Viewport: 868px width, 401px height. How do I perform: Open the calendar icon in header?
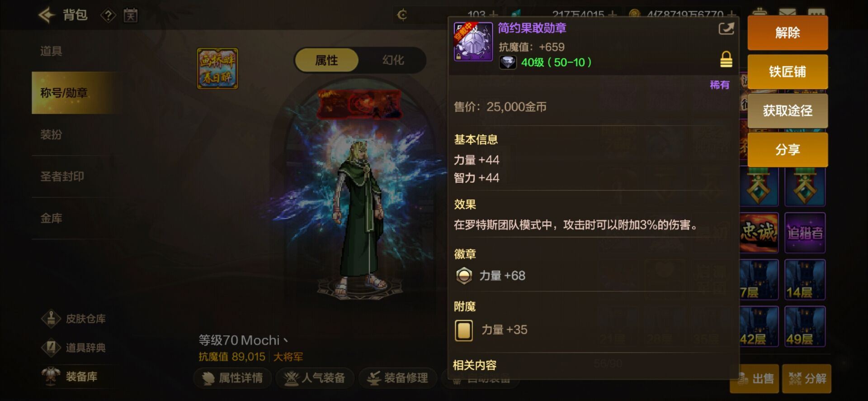(131, 15)
